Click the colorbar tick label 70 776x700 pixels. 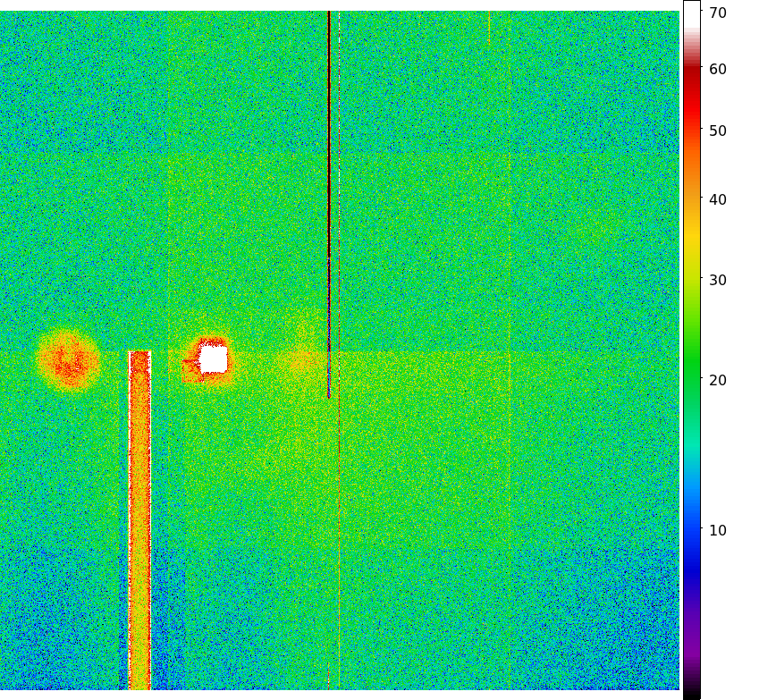pyautogui.click(x=717, y=13)
